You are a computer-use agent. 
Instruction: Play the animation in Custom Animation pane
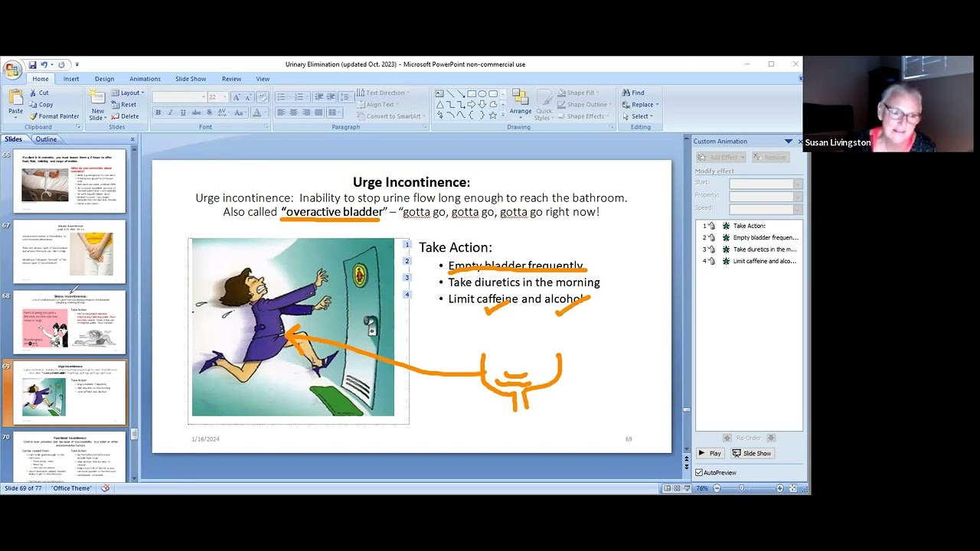710,454
